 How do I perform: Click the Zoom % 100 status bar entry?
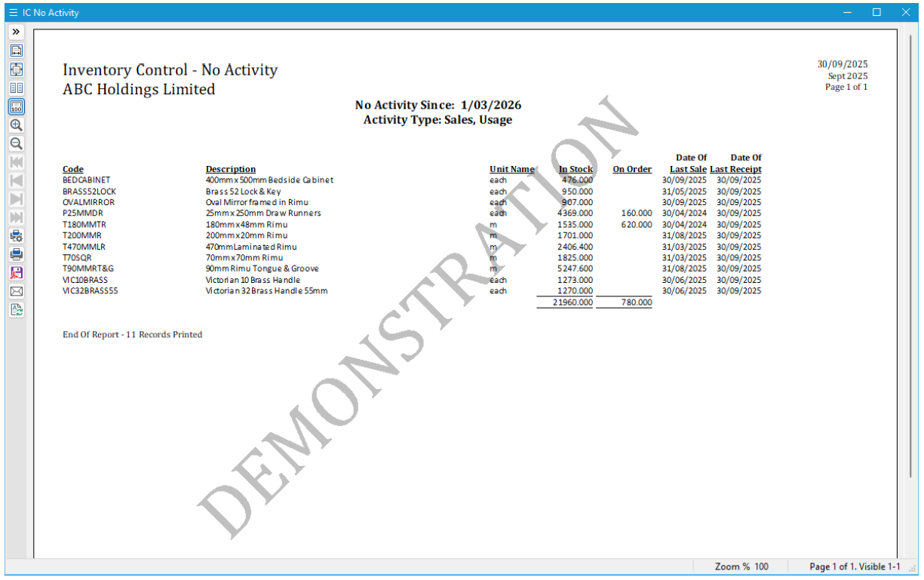coord(741,566)
